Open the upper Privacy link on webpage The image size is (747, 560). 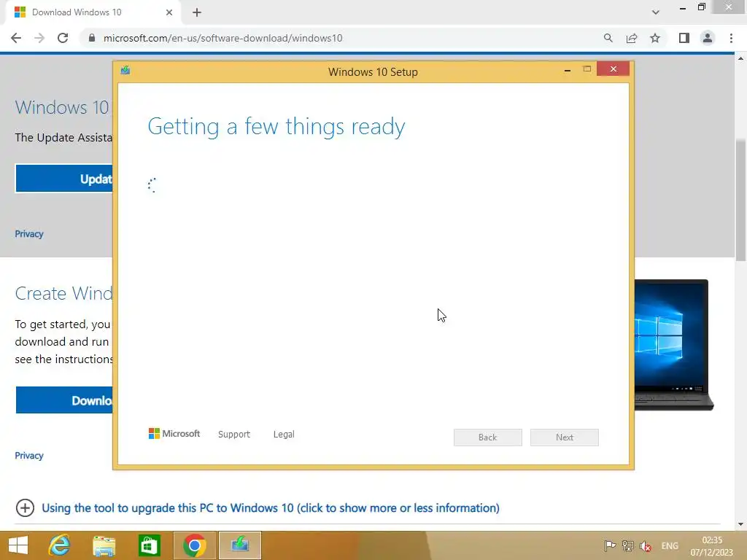point(29,234)
